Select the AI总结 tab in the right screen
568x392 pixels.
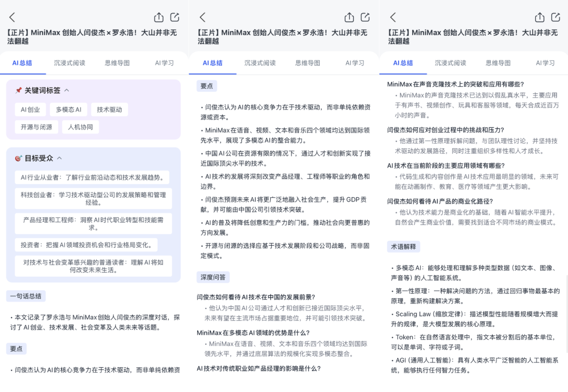[x=403, y=63]
